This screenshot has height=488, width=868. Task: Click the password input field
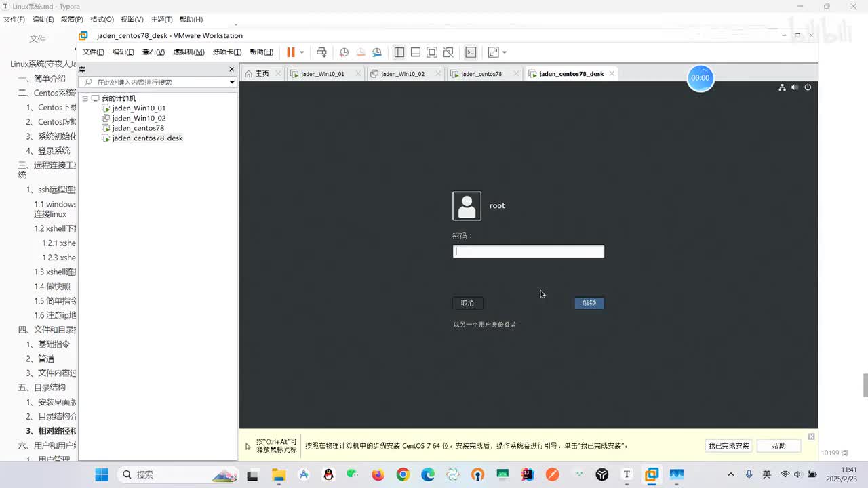(x=528, y=251)
